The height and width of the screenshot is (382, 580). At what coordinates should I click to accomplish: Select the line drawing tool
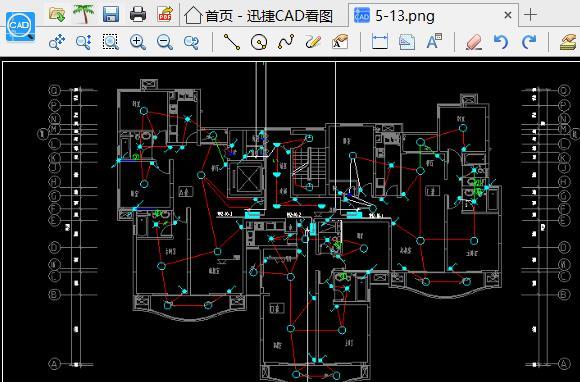point(232,42)
